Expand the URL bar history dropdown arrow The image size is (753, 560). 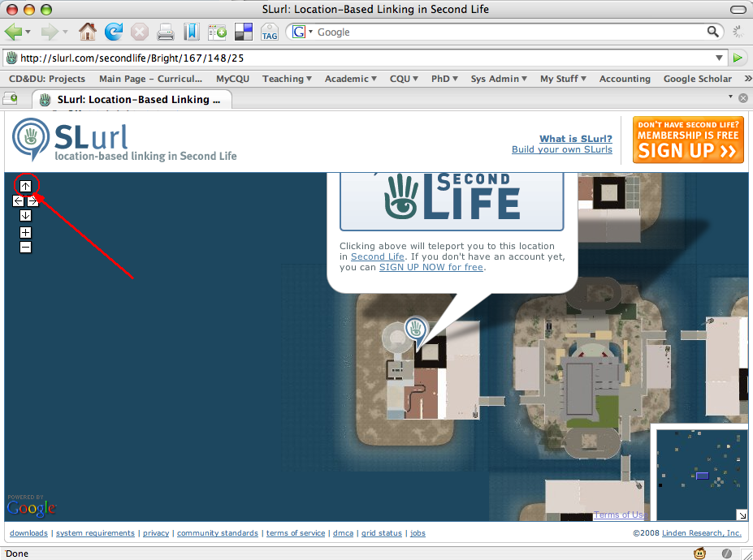[719, 58]
